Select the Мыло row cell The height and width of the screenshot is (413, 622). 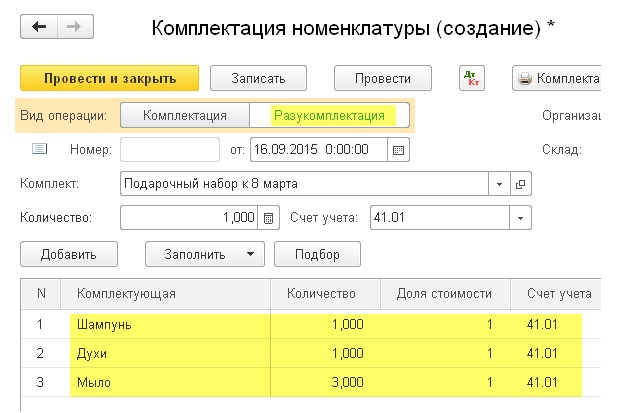click(x=165, y=382)
